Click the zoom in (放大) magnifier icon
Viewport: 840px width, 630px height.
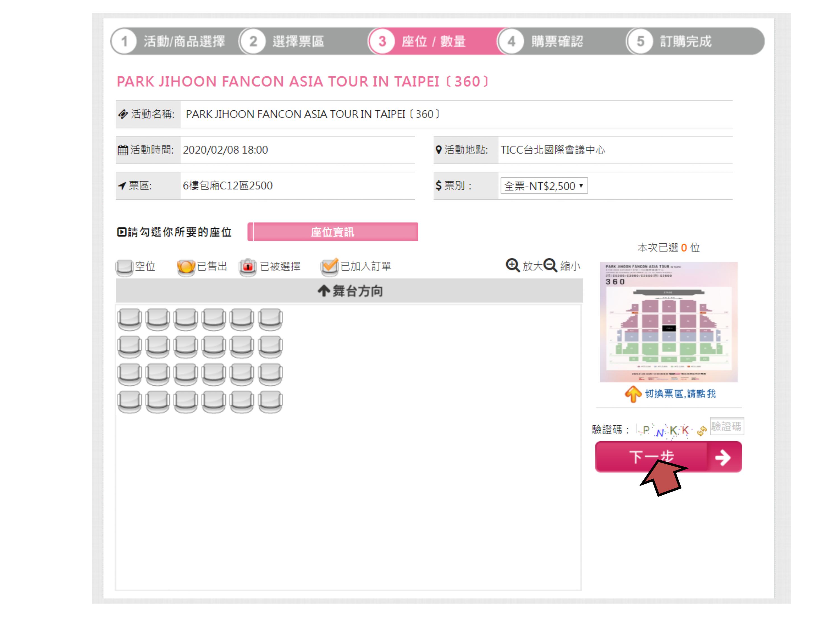coord(512,265)
